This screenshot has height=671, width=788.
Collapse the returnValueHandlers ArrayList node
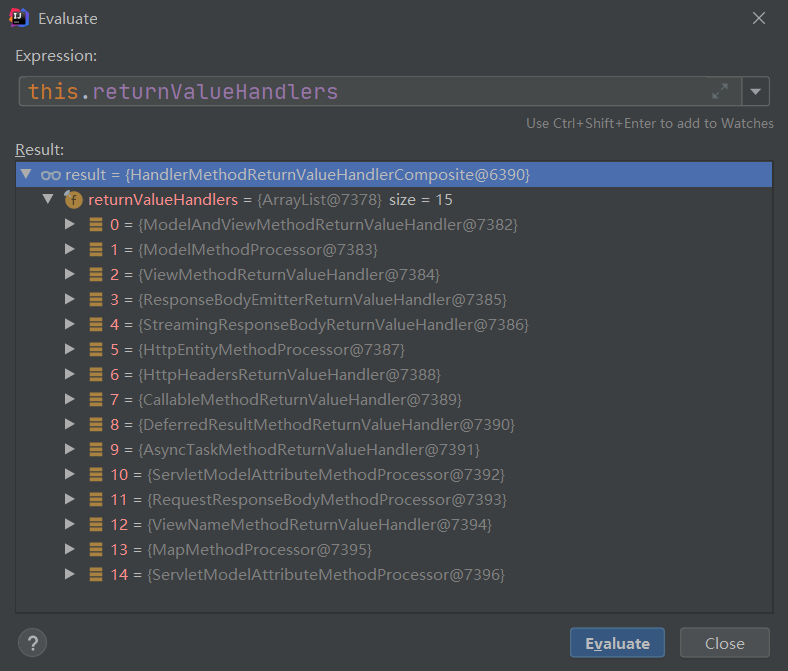coord(48,199)
